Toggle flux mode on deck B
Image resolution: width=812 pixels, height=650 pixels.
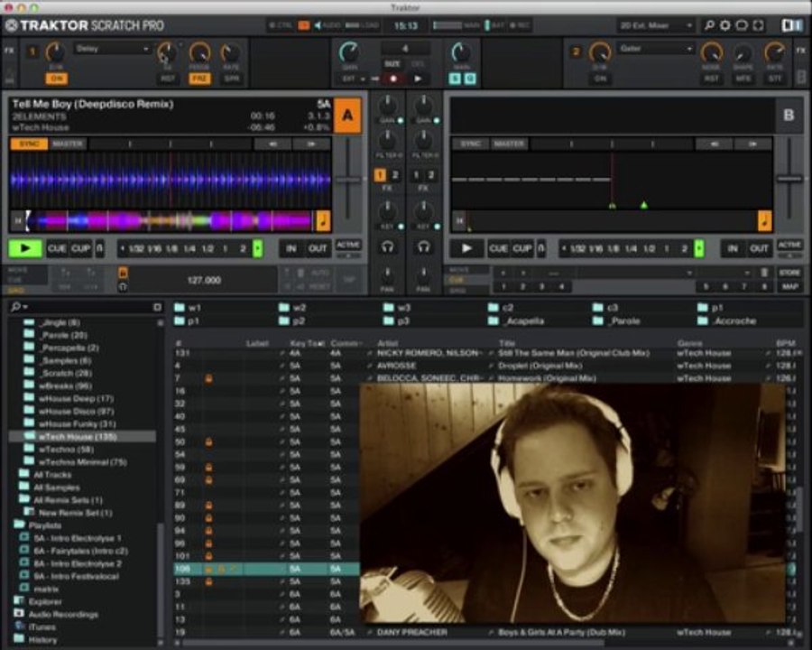point(541,248)
